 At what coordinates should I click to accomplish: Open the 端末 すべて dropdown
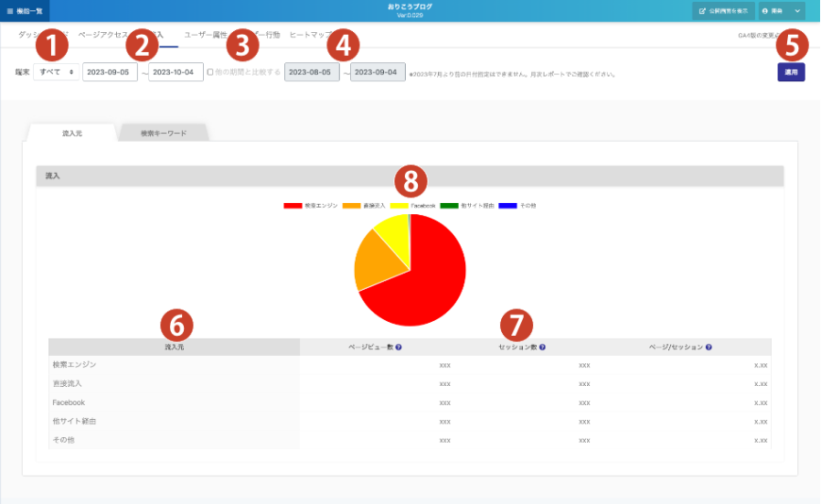[x=57, y=72]
